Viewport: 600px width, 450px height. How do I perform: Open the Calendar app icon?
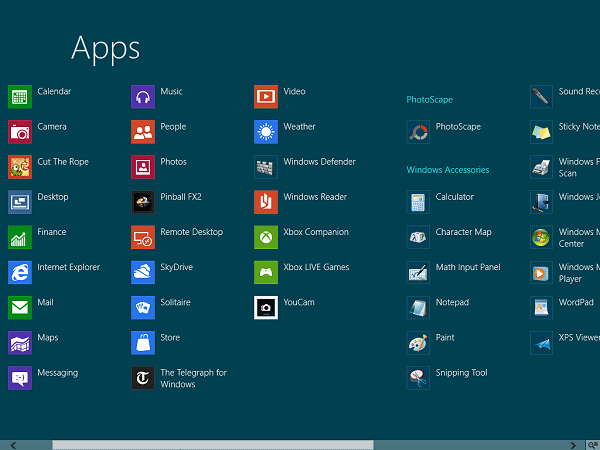coord(20,97)
